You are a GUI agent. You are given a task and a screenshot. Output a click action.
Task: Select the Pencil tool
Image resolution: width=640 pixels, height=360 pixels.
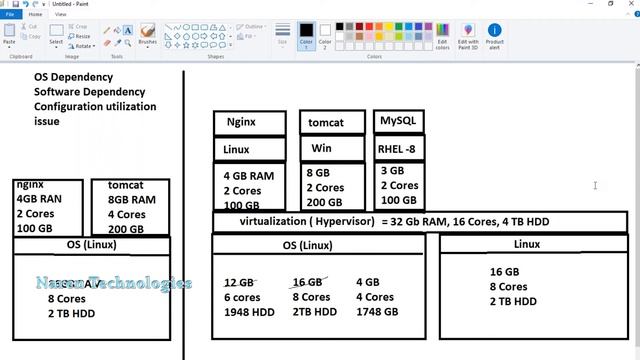[x=107, y=30]
